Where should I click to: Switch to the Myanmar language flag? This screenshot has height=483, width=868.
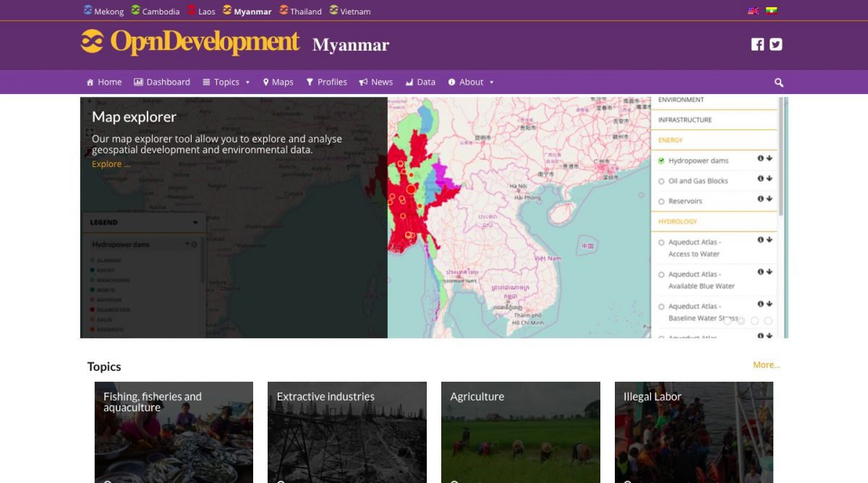coord(771,11)
